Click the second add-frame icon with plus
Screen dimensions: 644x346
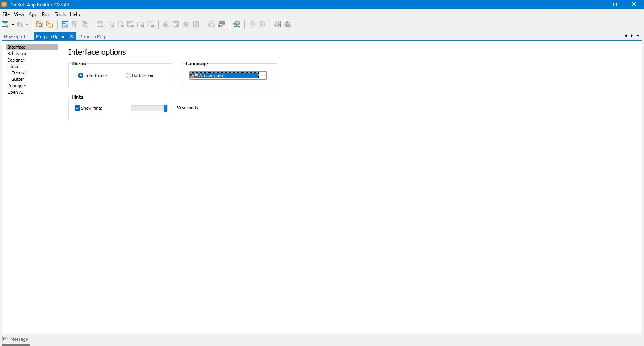pos(110,25)
